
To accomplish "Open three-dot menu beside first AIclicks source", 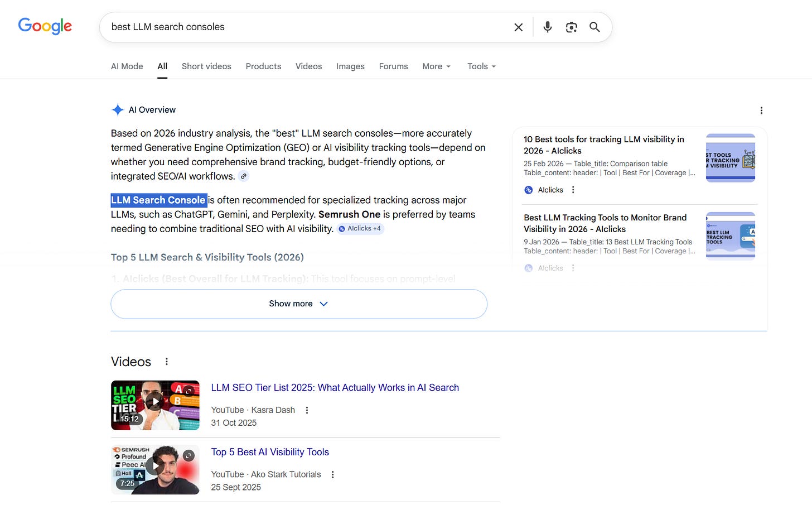I will 573,190.
